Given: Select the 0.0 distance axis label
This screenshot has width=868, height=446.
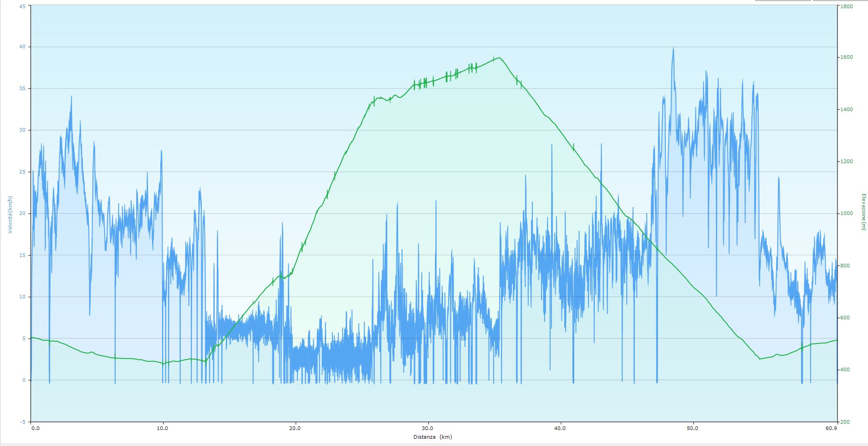Looking at the screenshot, I should (x=36, y=428).
